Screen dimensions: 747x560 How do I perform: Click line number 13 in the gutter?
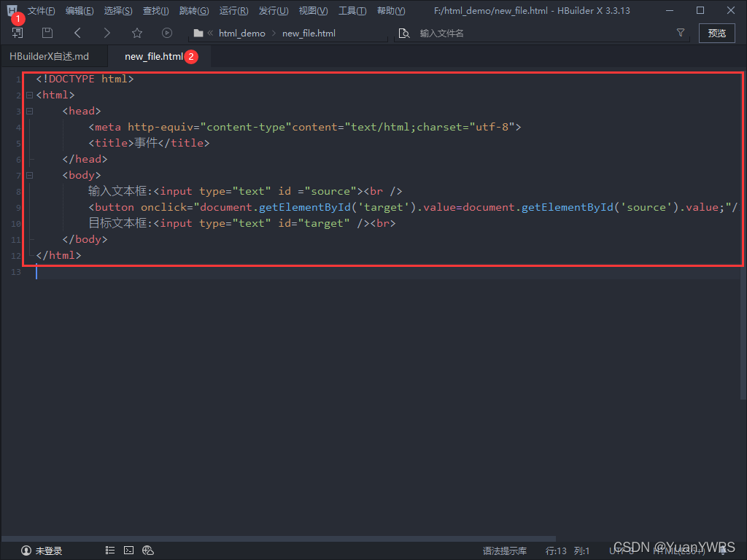coord(16,272)
